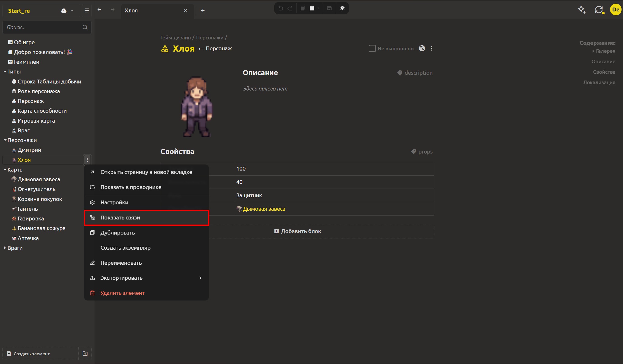The height and width of the screenshot is (364, 623).
Task: Click the undo arrow icon in toolbar
Action: coord(280,8)
